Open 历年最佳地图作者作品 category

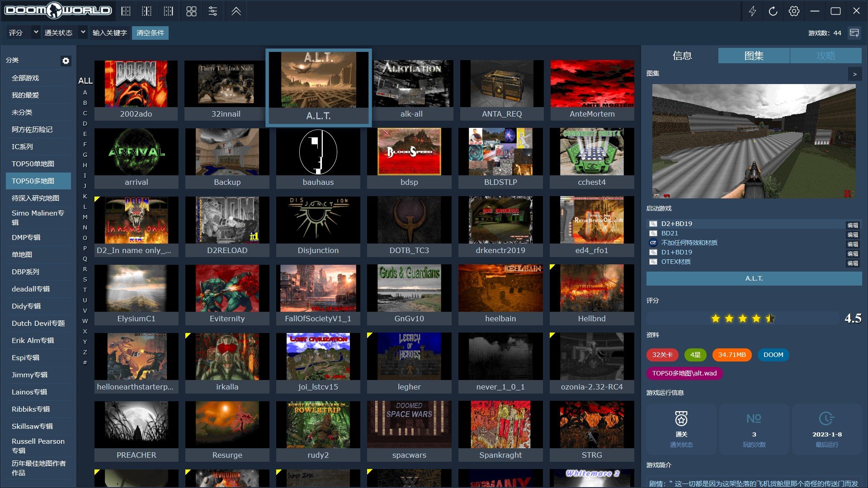click(x=38, y=468)
